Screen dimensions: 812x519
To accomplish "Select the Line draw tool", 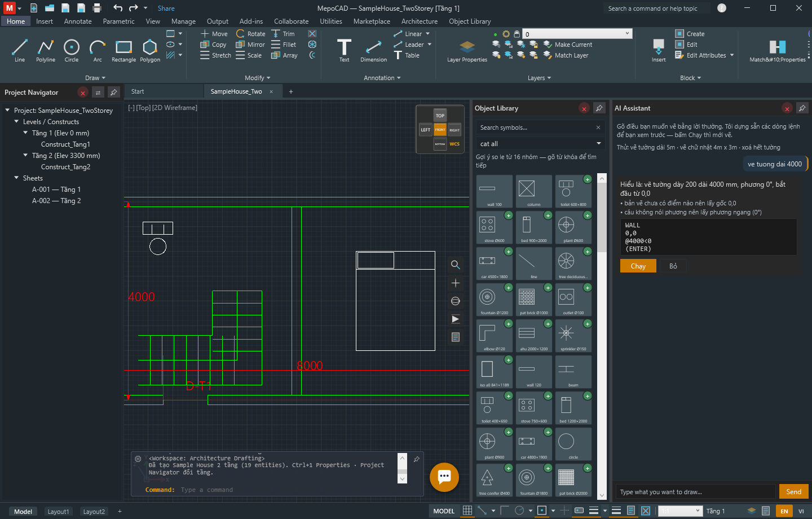I will pyautogui.click(x=20, y=50).
